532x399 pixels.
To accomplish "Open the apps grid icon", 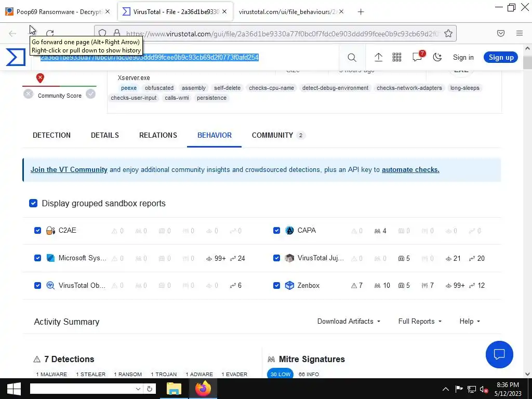I will pyautogui.click(x=396, y=57).
